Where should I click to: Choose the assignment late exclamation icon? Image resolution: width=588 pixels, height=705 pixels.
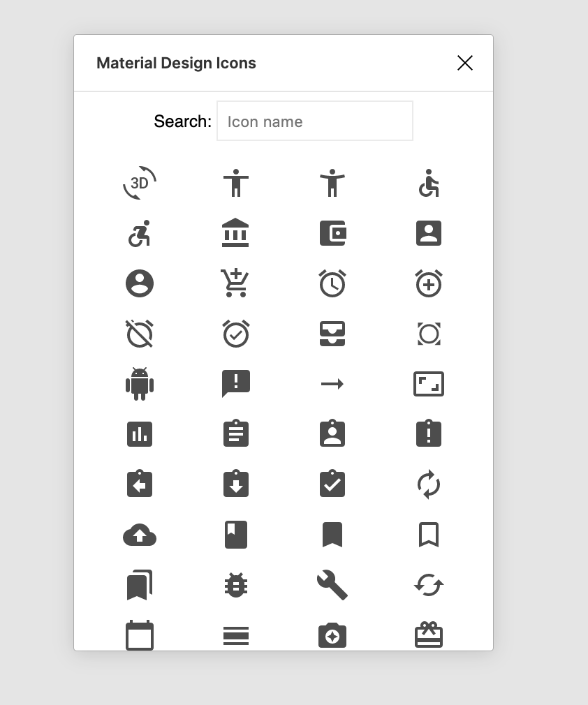click(x=429, y=433)
